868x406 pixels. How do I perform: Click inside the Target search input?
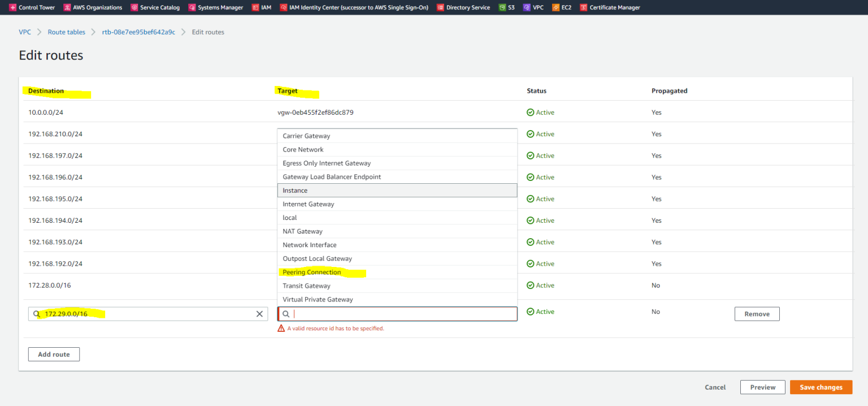[x=396, y=313]
